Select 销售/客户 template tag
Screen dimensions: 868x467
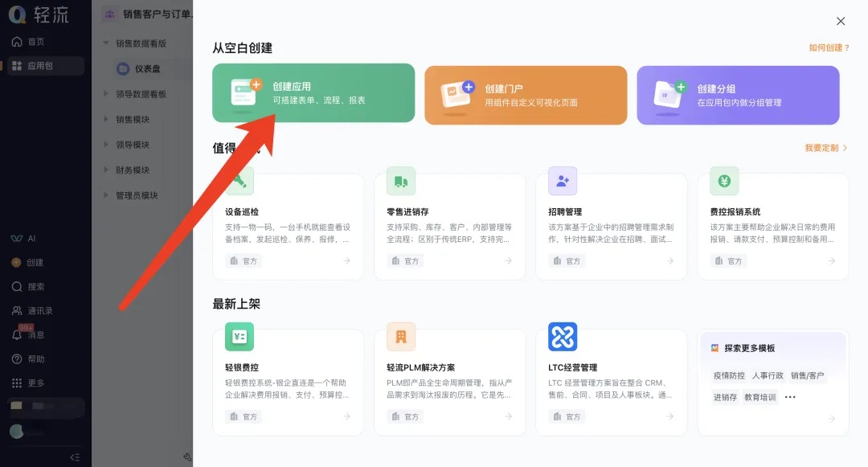click(807, 375)
